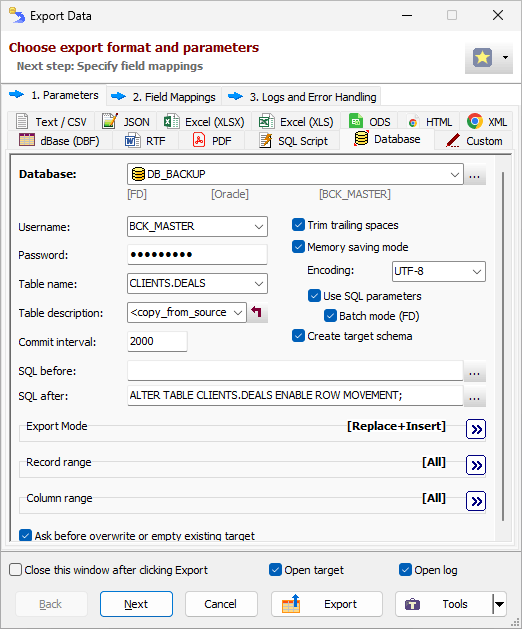This screenshot has width=522, height=629.
Task: Click the Commit interval input field
Action: point(157,341)
